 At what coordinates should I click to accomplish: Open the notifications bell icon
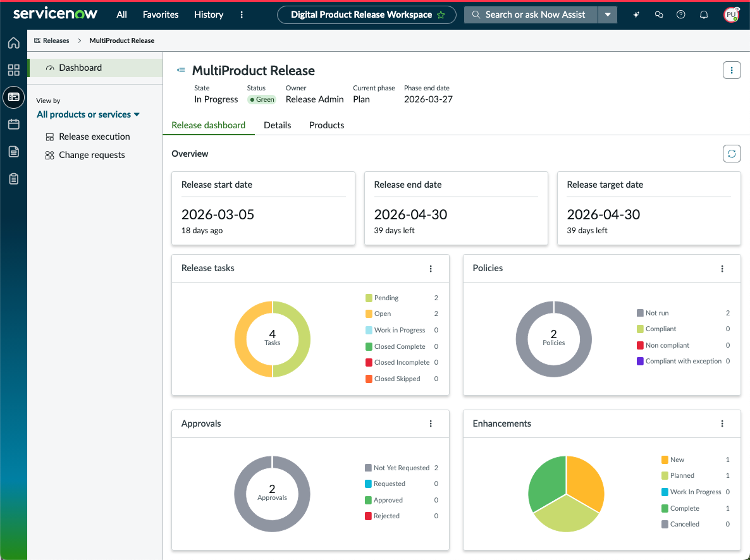click(x=704, y=15)
